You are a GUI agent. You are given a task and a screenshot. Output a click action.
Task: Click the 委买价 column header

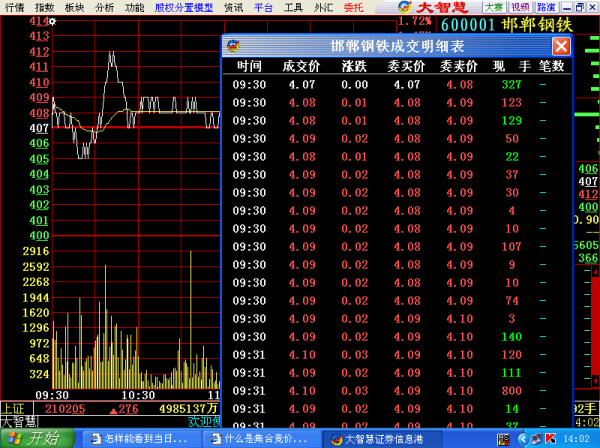coord(406,66)
